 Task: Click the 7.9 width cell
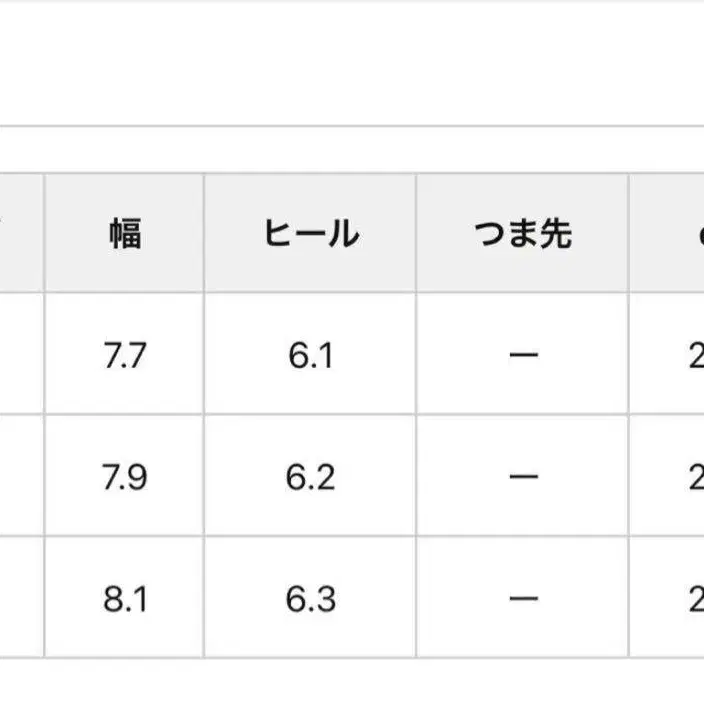[x=125, y=477]
